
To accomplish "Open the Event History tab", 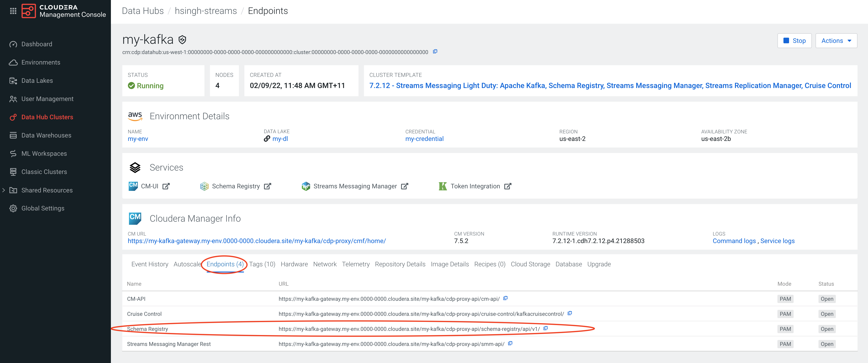I will [x=150, y=264].
